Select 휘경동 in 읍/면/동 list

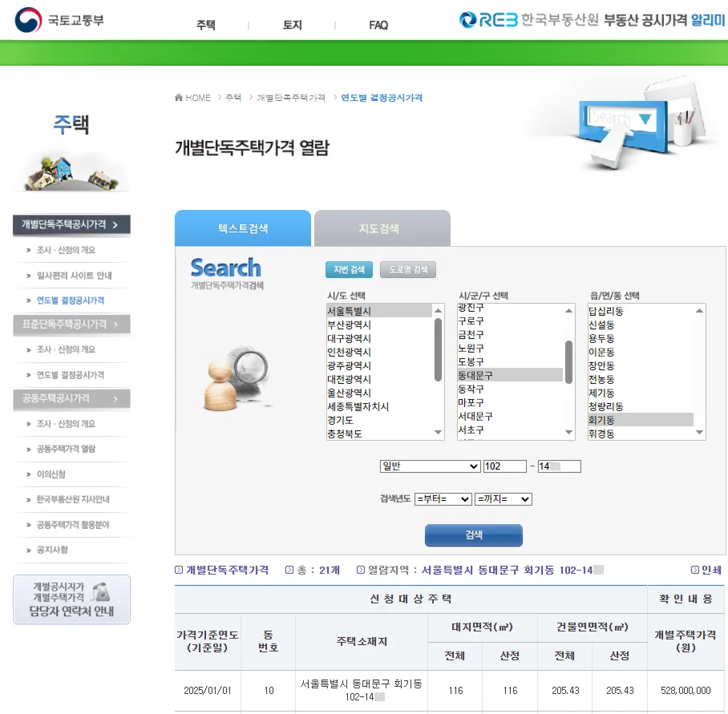click(641, 434)
